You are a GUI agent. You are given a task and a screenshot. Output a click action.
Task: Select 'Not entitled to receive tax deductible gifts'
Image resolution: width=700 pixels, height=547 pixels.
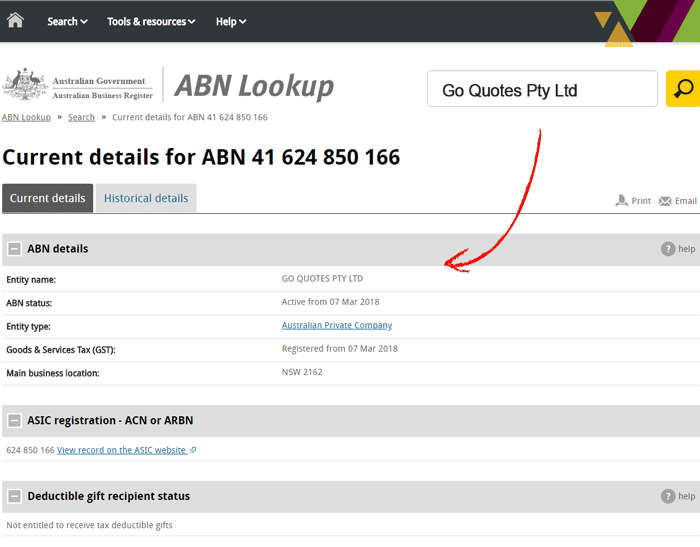89,525
